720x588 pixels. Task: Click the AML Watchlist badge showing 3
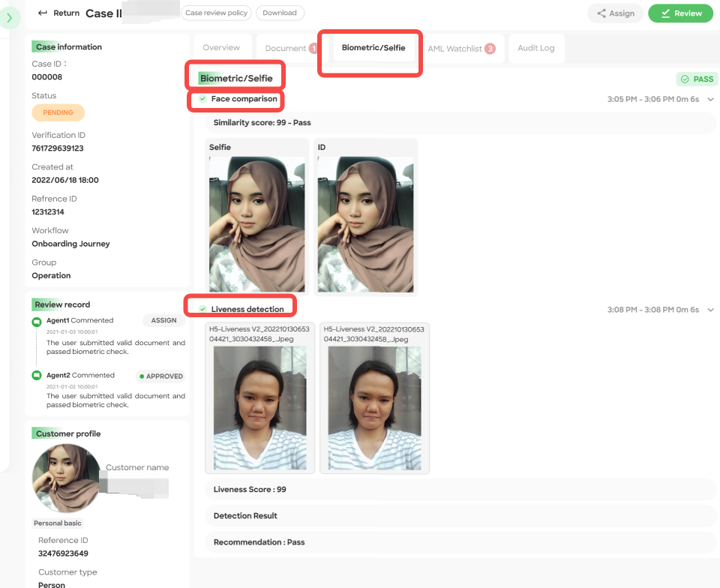point(490,49)
